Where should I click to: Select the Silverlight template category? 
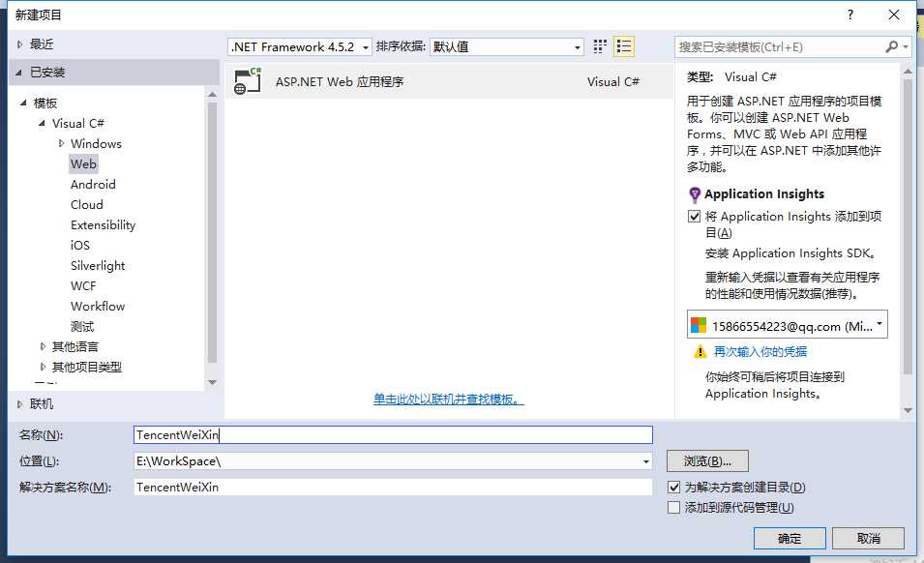pos(98,266)
